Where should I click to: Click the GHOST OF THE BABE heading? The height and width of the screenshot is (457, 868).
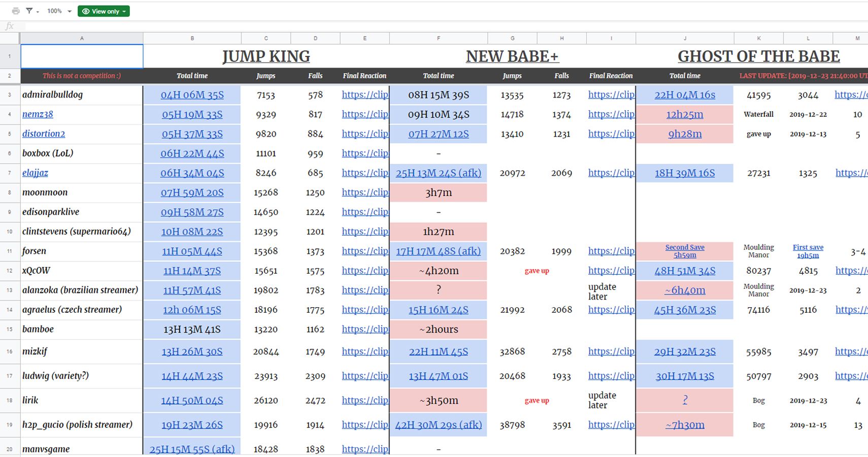pyautogui.click(x=758, y=56)
